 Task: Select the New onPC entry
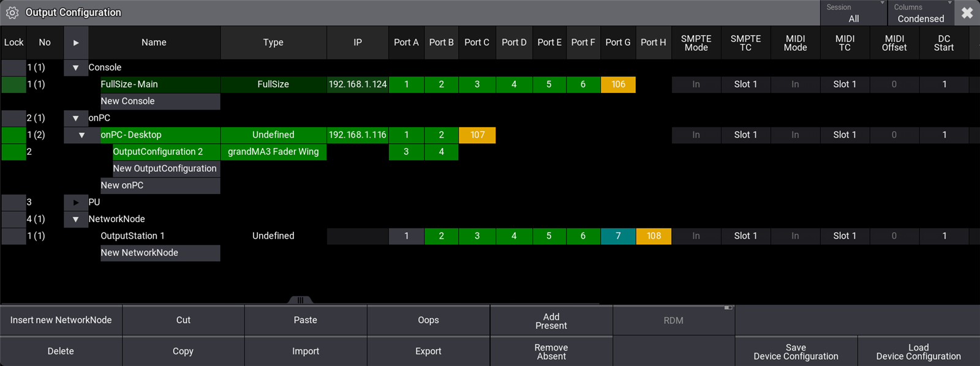[x=160, y=185]
